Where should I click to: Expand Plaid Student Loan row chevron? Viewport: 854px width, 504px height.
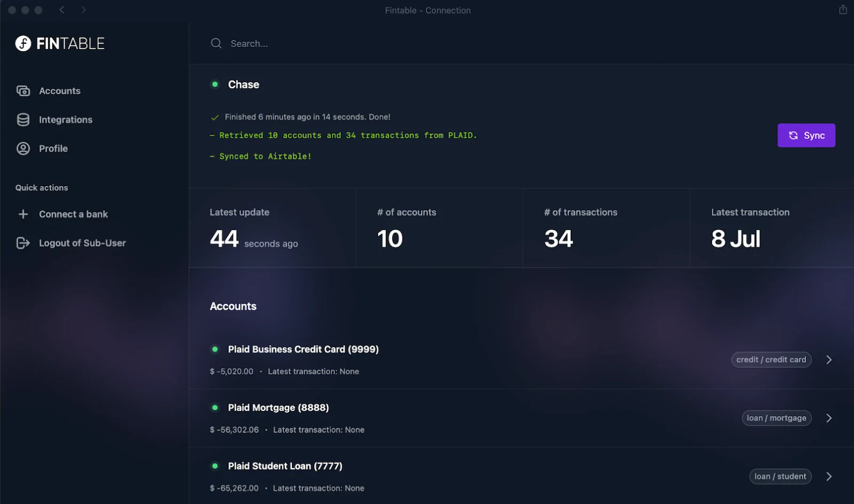tap(829, 476)
